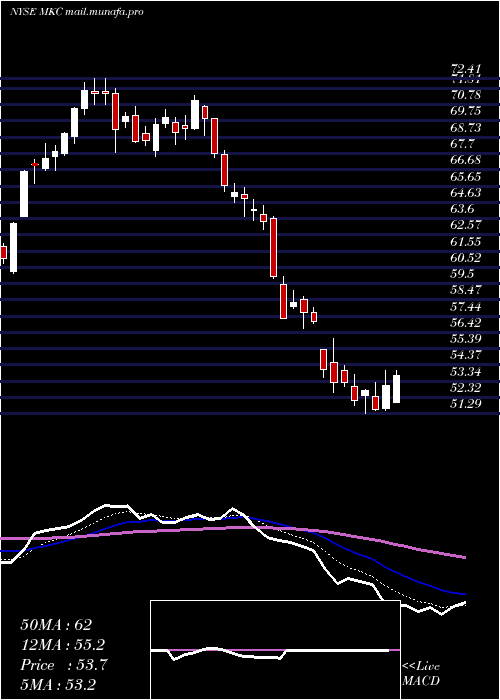The image size is (500, 700).
Task: Click the 67.7 price axis label
Action: coord(463,144)
